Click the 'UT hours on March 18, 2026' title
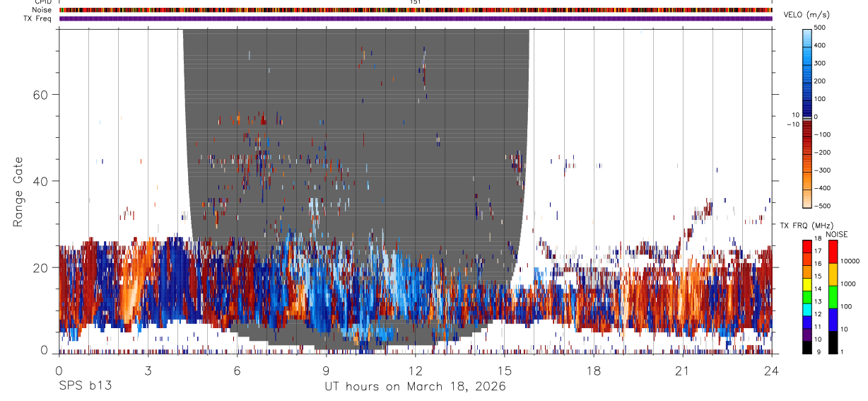868x401 pixels. click(x=415, y=387)
